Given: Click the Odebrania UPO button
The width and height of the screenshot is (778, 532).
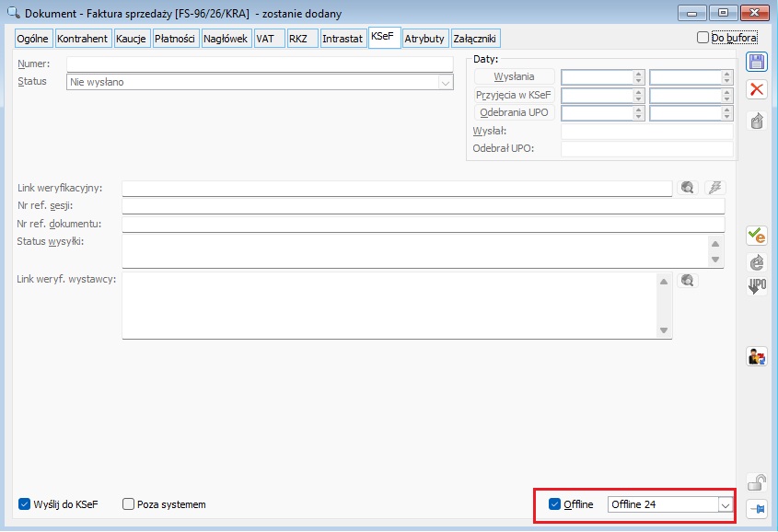Looking at the screenshot, I should 514,113.
